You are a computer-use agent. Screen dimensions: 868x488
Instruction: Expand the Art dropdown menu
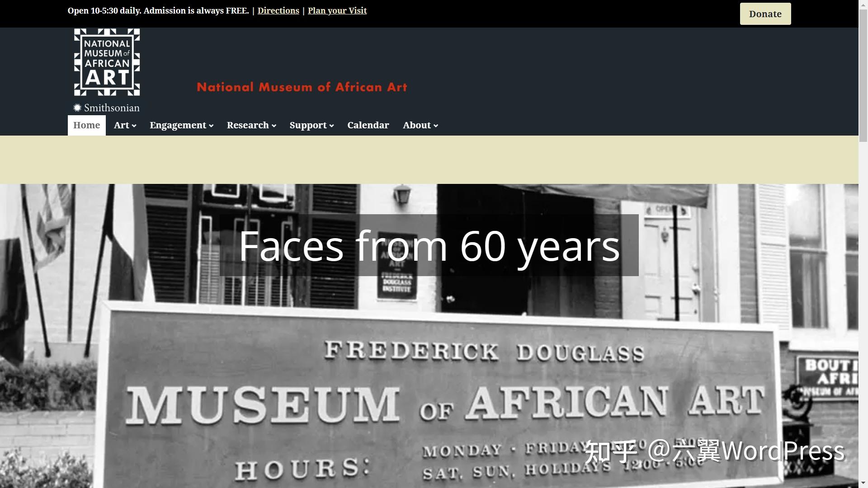click(x=125, y=125)
